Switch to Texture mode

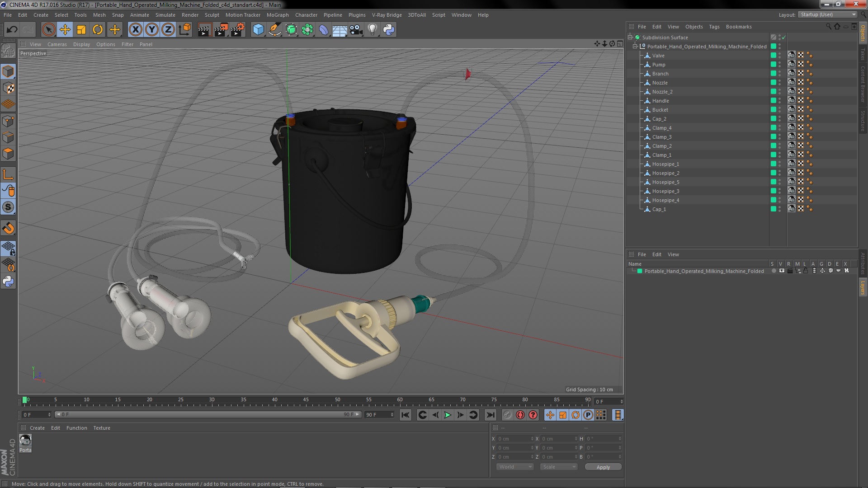8,88
